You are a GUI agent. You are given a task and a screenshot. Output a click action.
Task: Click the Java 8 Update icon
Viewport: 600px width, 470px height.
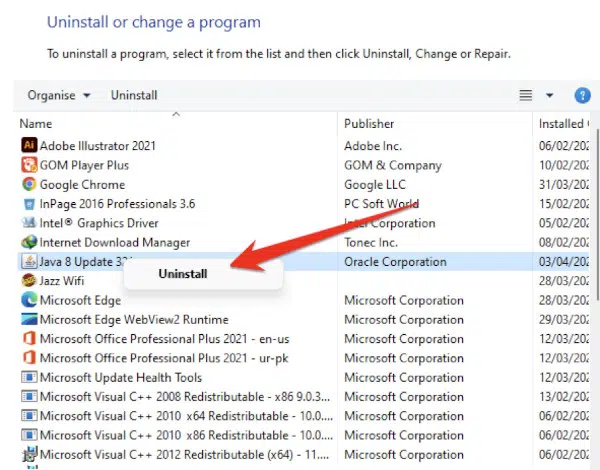point(29,261)
